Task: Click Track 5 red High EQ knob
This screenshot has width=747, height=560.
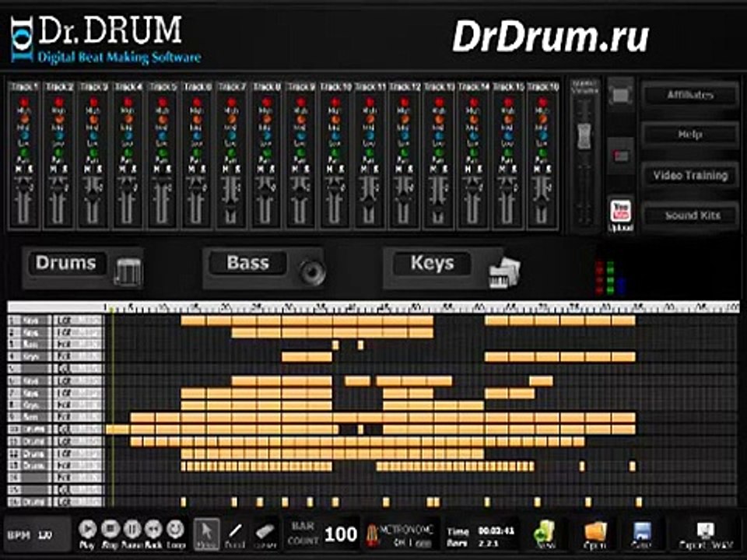Action: coord(163,102)
